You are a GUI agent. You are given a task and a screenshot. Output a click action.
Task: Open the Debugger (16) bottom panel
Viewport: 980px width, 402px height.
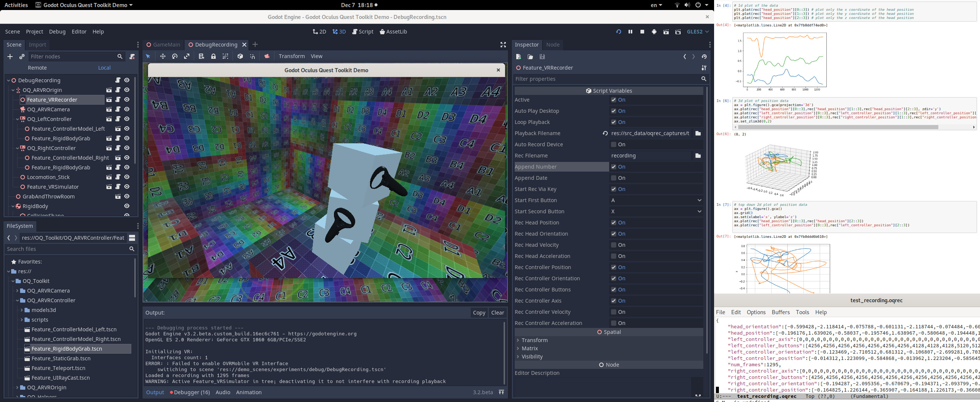point(190,392)
